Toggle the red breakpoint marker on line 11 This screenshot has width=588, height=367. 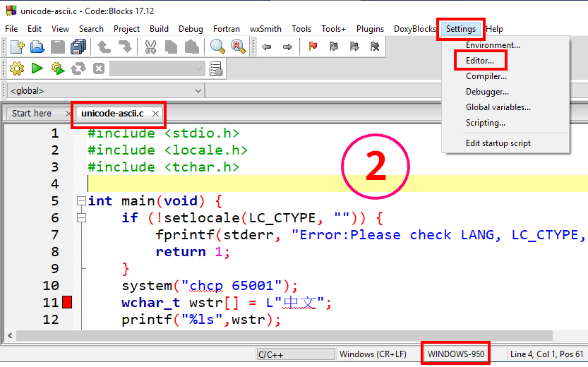click(67, 303)
